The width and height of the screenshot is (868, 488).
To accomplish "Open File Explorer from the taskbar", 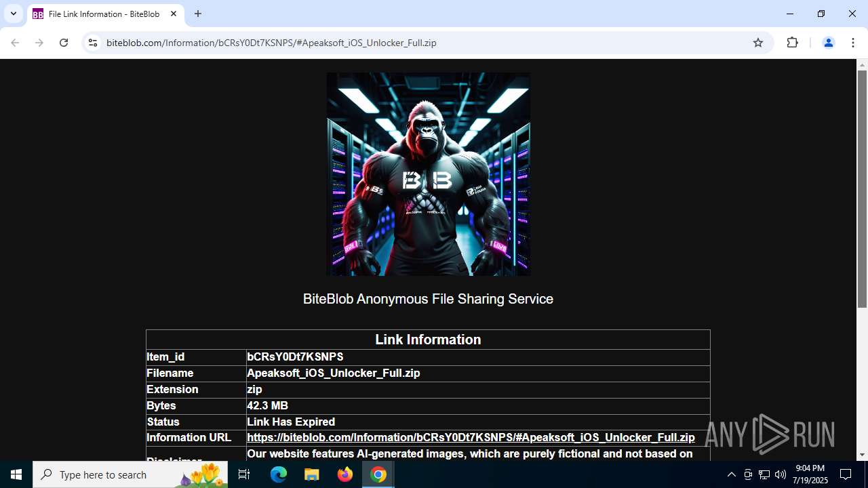I will coord(312,474).
